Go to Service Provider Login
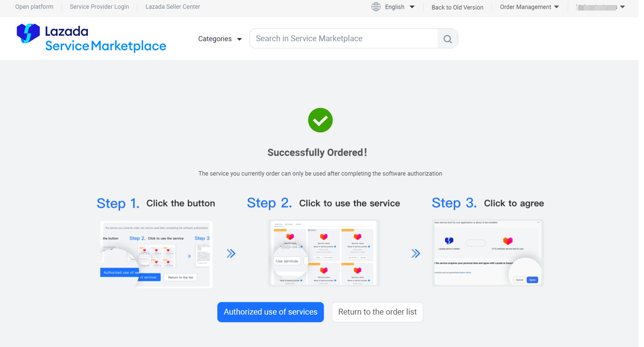Viewport: 644px width, 347px height. click(x=99, y=7)
